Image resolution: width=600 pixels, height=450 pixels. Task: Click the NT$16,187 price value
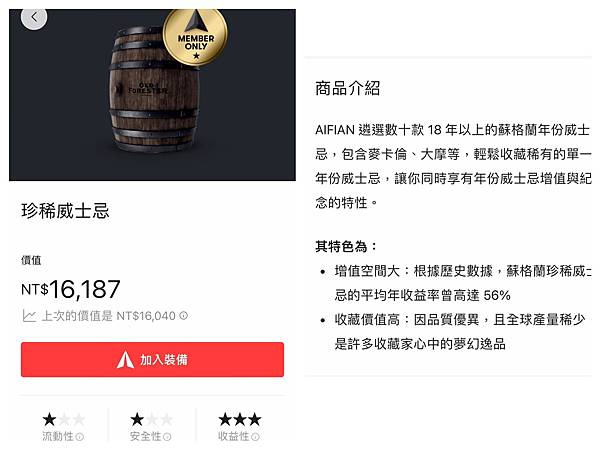pos(71,289)
